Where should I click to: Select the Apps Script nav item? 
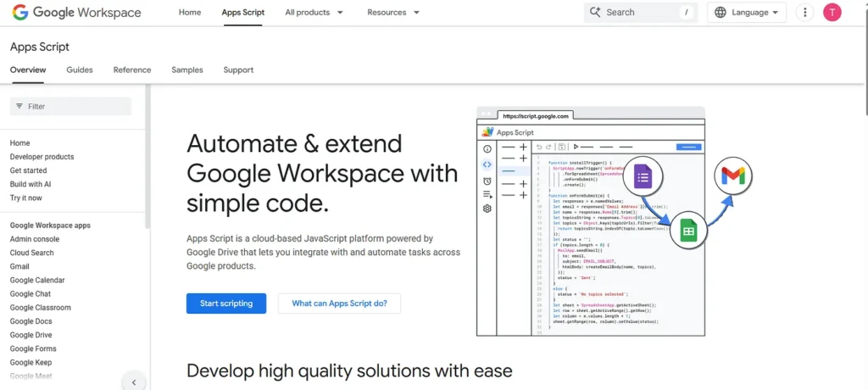click(x=243, y=12)
